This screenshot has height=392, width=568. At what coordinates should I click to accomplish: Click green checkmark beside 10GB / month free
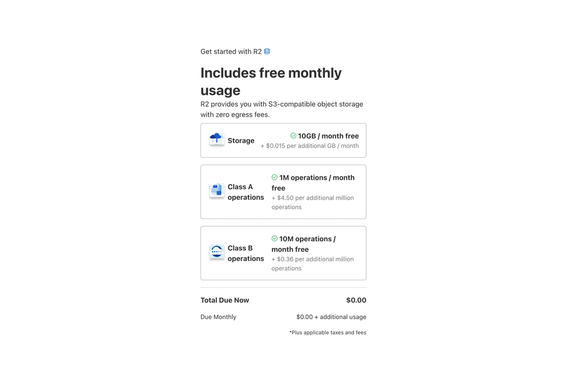tap(293, 136)
